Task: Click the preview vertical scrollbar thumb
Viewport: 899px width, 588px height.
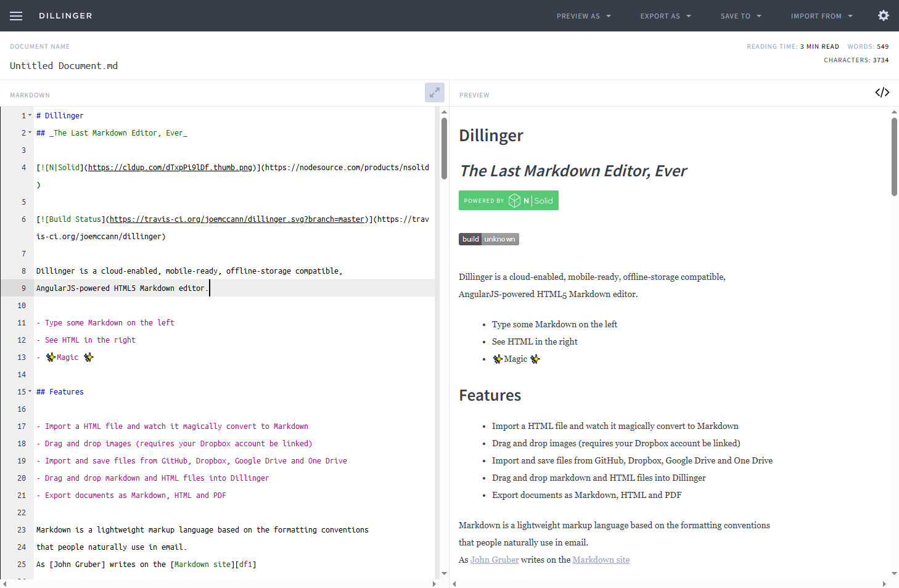Action: (x=894, y=157)
